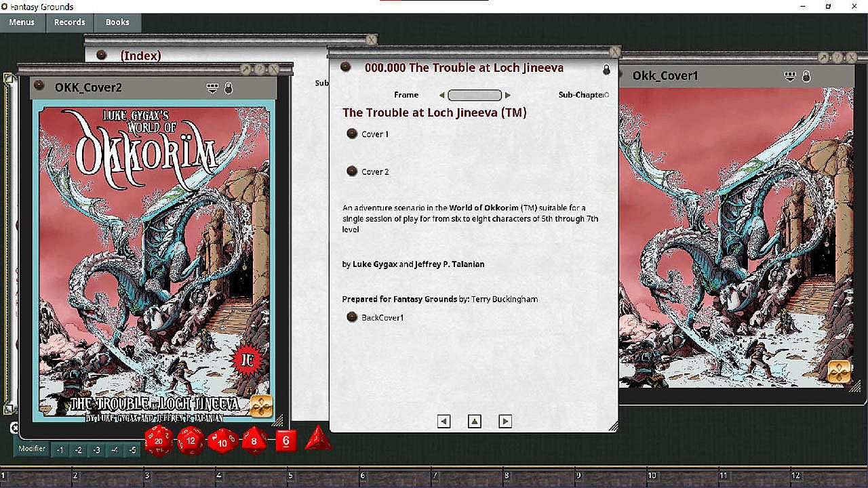
Task: Go to the next story page
Action: tap(505, 422)
